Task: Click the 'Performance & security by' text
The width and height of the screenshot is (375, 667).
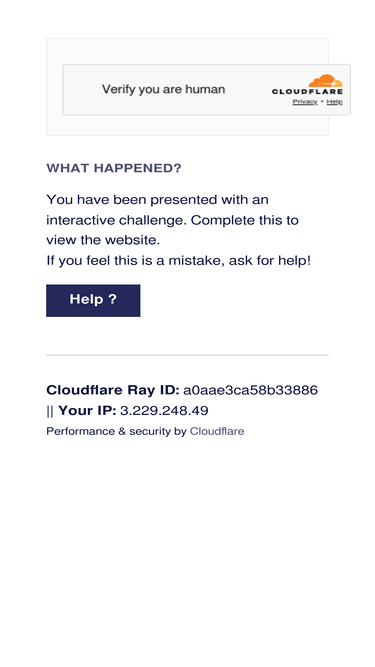Action: coord(116,431)
